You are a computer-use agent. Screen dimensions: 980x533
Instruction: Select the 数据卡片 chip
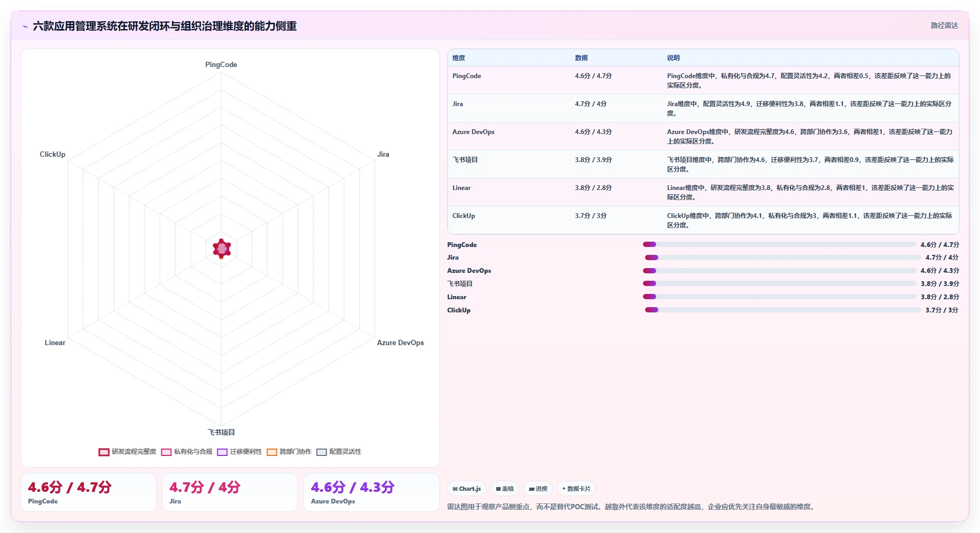tap(576, 489)
